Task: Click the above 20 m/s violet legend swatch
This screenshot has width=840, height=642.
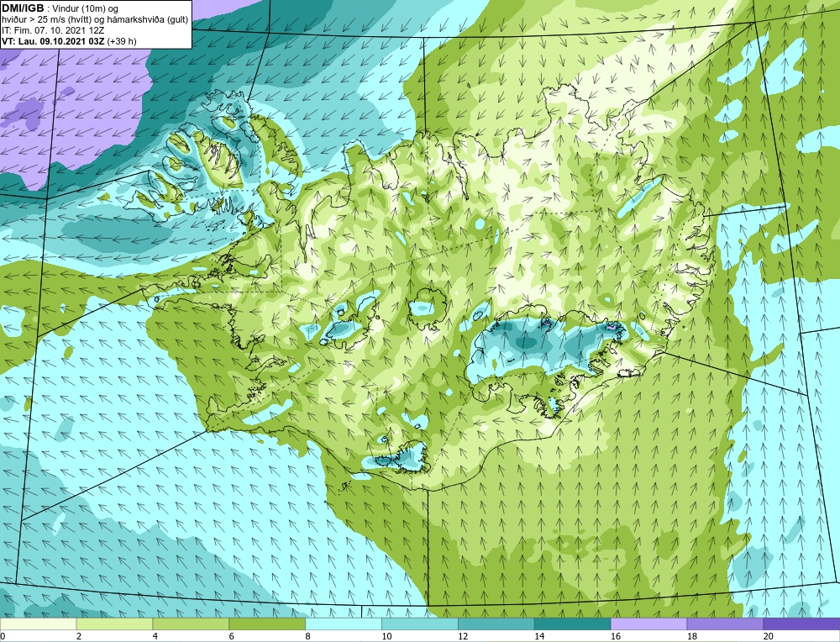Action: pyautogui.click(x=801, y=624)
